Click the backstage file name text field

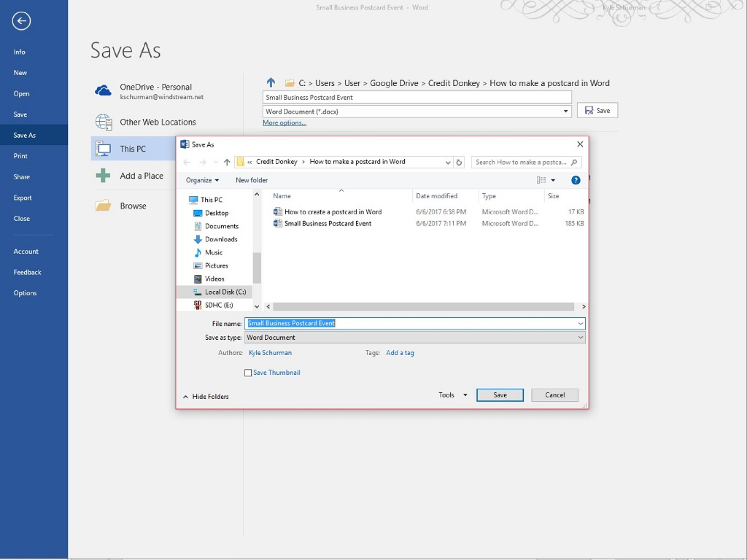pyautogui.click(x=417, y=97)
